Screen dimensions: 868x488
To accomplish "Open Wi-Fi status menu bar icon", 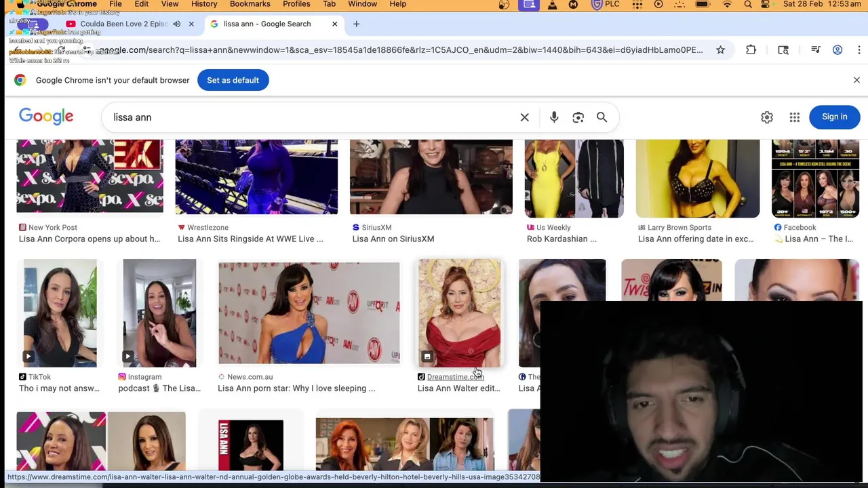I will pyautogui.click(x=727, y=4).
